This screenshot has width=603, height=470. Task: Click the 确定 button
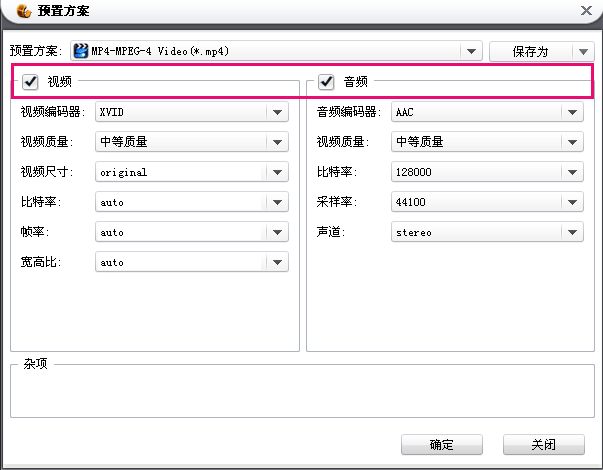pyautogui.click(x=441, y=445)
